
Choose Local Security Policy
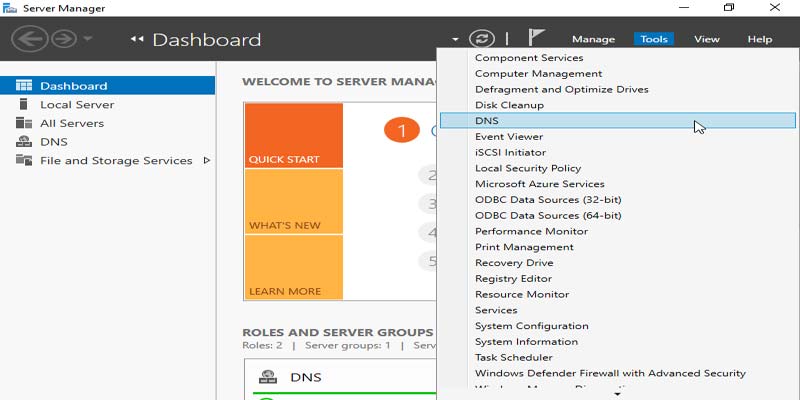point(618,168)
